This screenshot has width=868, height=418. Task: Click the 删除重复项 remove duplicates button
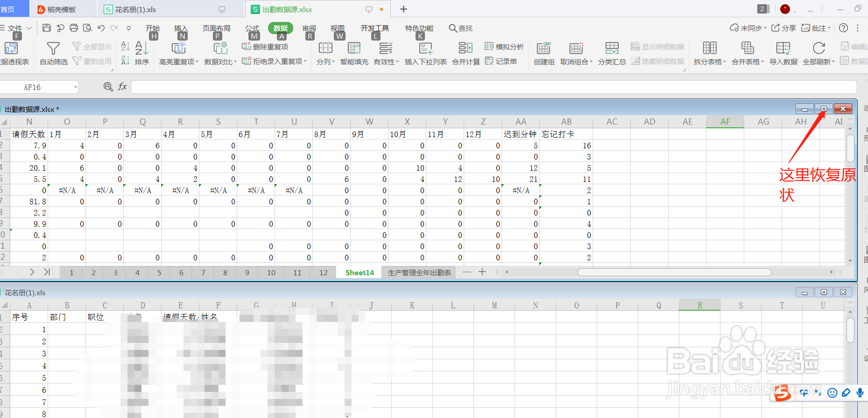tap(265, 47)
